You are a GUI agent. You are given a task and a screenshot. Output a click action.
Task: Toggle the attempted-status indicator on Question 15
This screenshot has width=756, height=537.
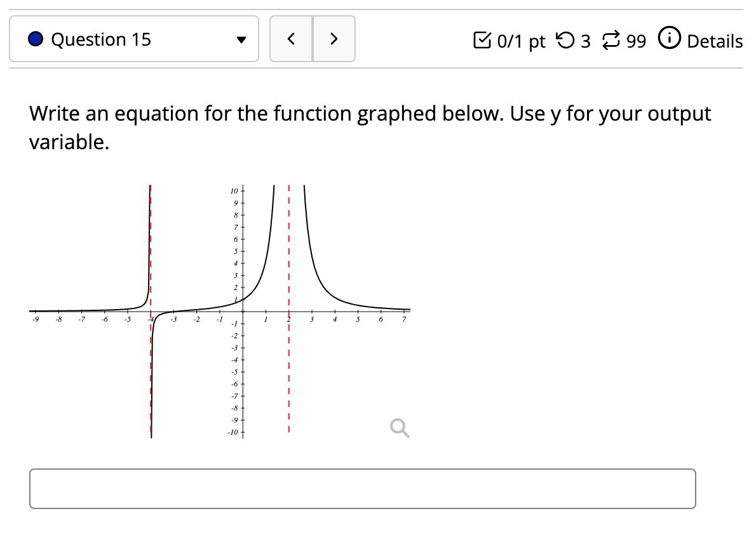point(36,39)
